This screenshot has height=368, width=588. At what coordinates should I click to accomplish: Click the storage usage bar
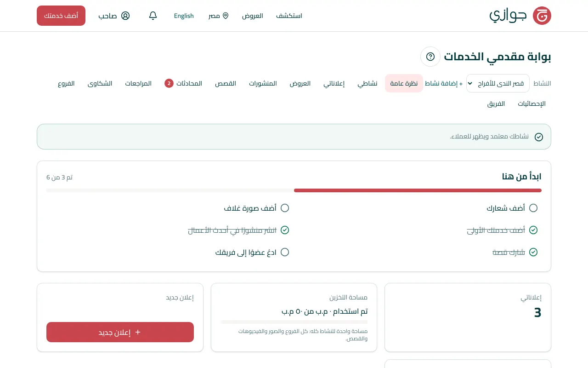pyautogui.click(x=294, y=322)
